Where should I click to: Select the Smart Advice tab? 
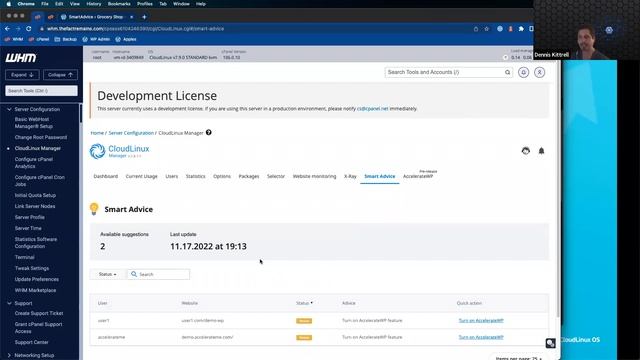[x=380, y=176]
